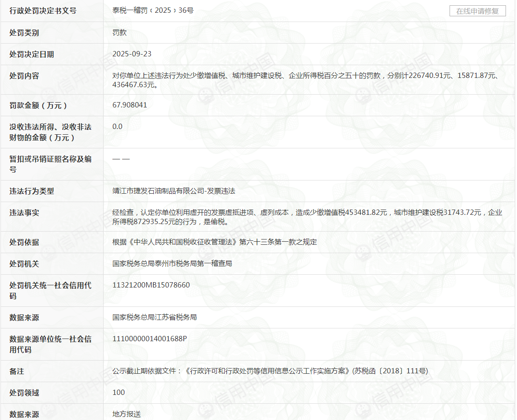Click the fine amount value 67.908041
Viewport: 517px width, 420px height.
(x=130, y=105)
